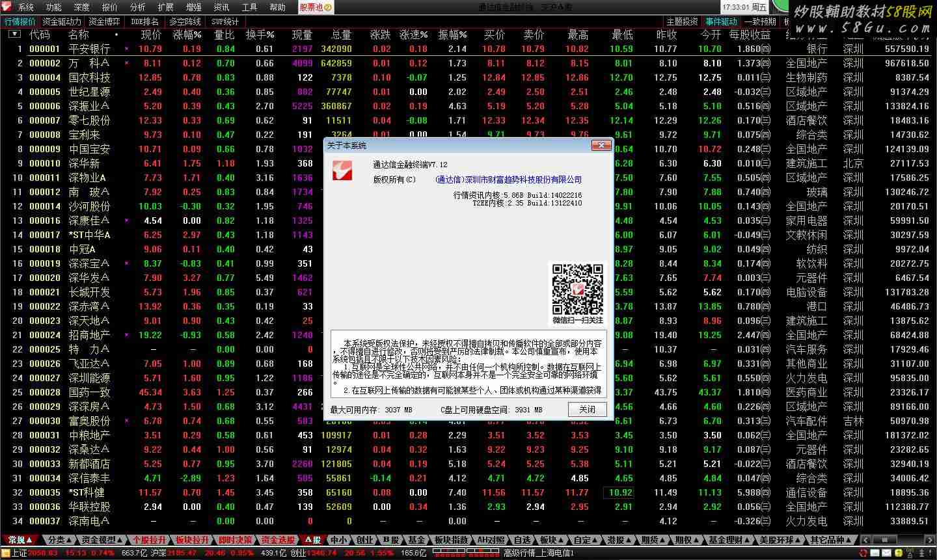This screenshot has width=937, height=560.
Task: Click the 高级行情_上海电信1 server status
Action: click(x=538, y=553)
